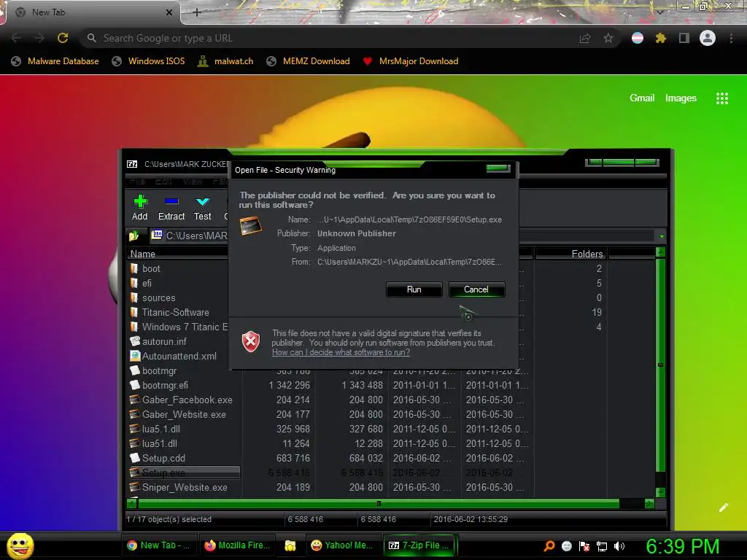
Task: Switch to Mozilla Firefox taskbar button
Action: 237,545
